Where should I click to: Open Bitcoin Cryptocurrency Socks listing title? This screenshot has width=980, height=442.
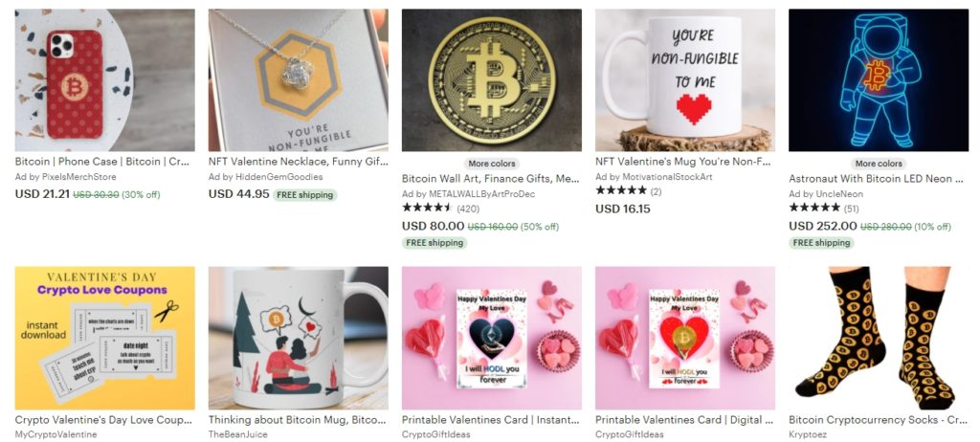pos(878,420)
